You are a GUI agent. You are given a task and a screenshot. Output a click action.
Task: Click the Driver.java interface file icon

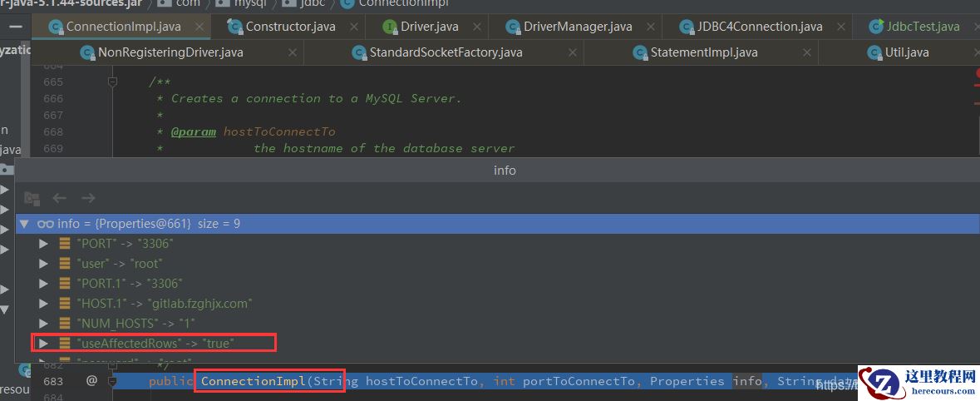coord(390,27)
